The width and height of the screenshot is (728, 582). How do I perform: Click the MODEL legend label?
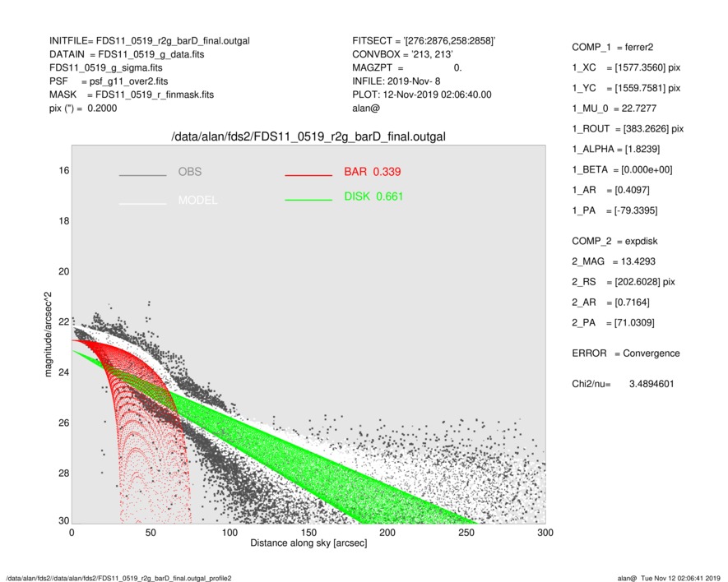pyautogui.click(x=197, y=201)
